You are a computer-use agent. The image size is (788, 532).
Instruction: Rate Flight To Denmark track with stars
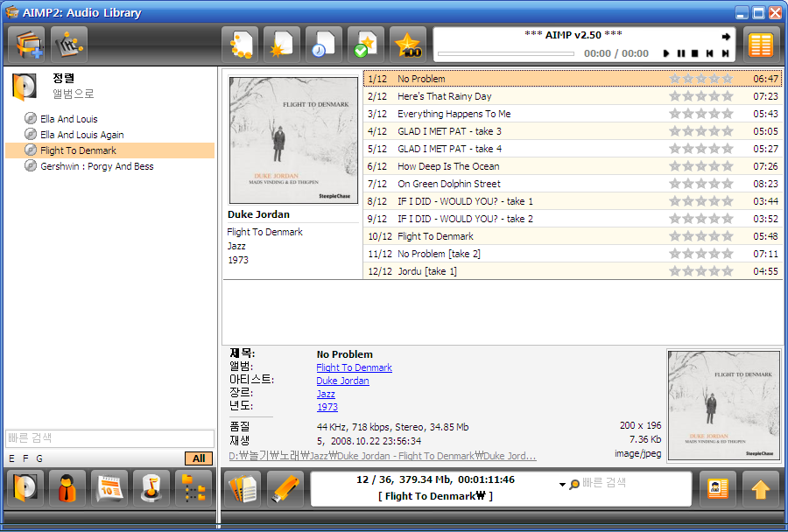701,236
